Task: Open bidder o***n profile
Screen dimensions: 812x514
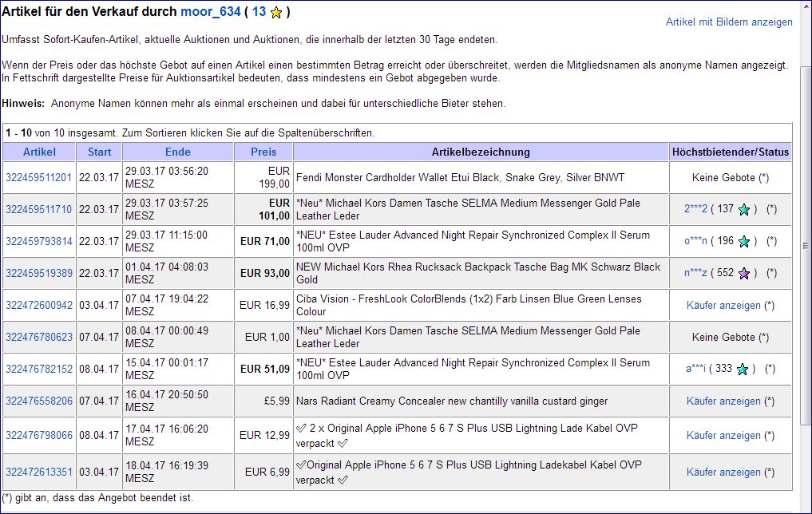Action: click(x=695, y=241)
